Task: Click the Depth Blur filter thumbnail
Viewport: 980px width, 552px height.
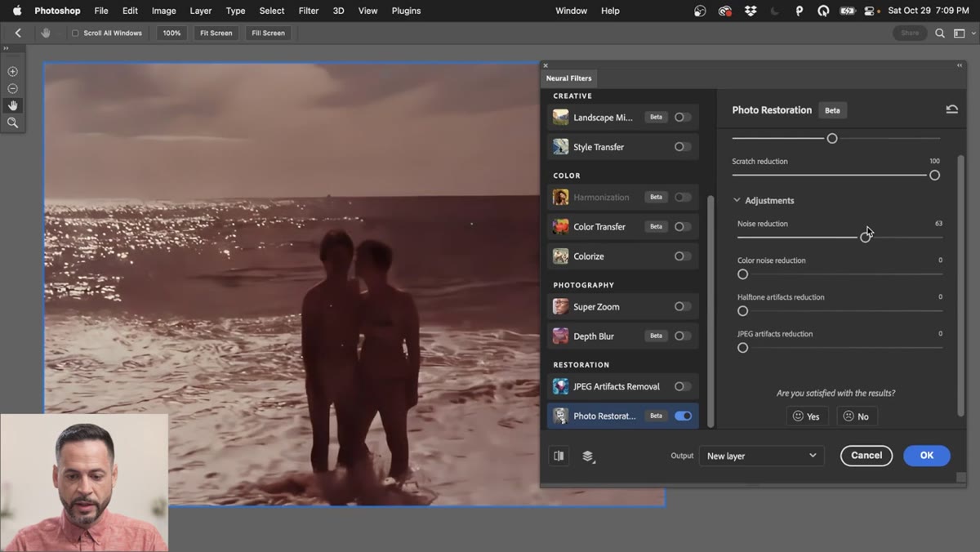Action: [x=560, y=336]
